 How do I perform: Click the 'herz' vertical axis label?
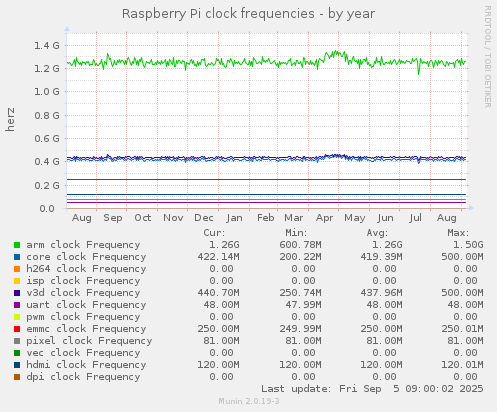click(x=10, y=119)
